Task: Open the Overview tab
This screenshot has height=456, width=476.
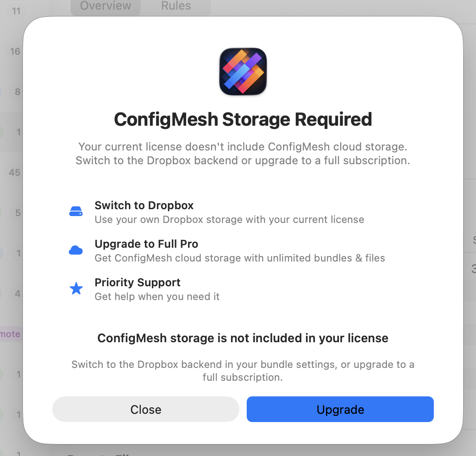Action: 105,6
